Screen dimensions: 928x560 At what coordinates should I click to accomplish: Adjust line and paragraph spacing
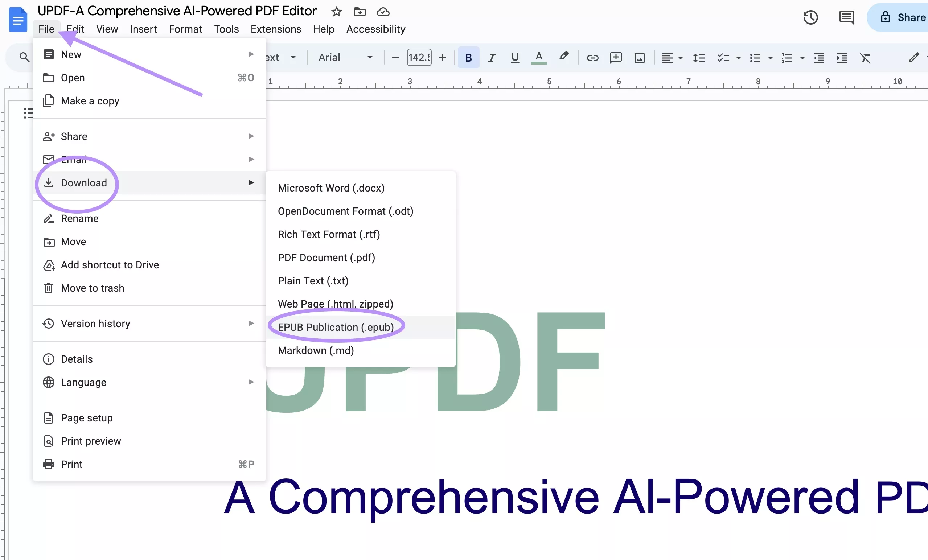coord(699,58)
